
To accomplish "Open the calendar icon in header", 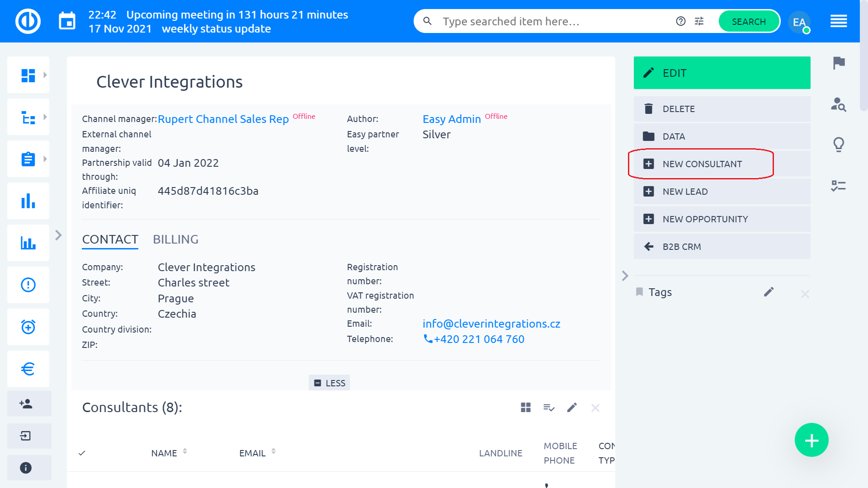I will pyautogui.click(x=67, y=21).
